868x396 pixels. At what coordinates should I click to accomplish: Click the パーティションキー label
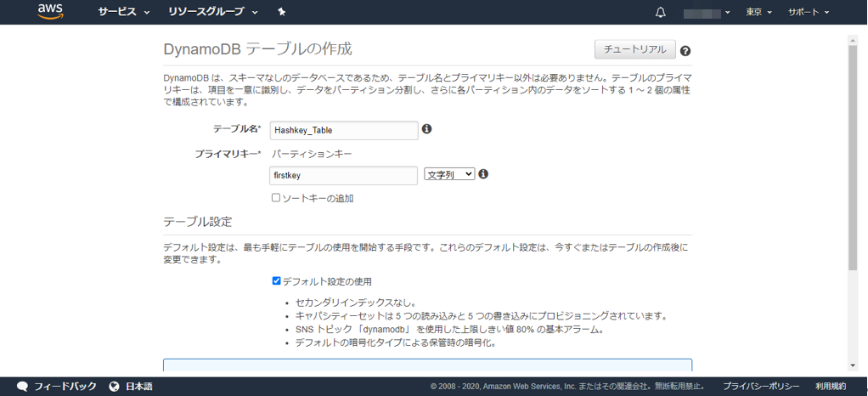pyautogui.click(x=313, y=154)
